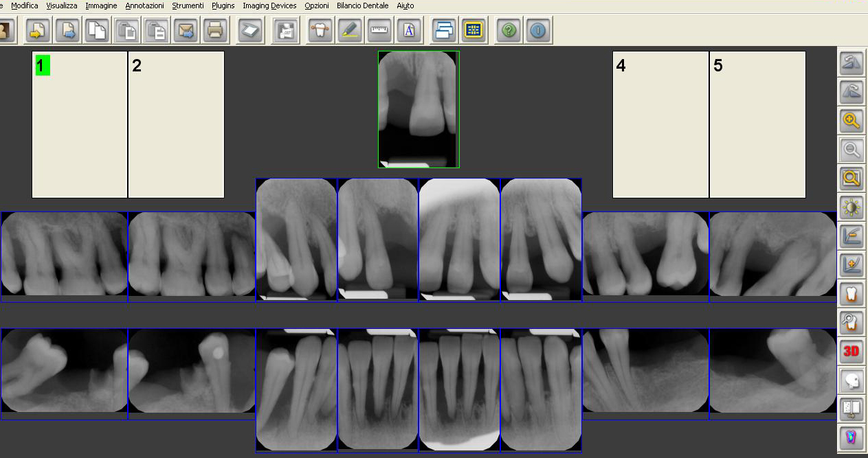
Task: Click the two blank pages copy icon
Action: [x=98, y=30]
